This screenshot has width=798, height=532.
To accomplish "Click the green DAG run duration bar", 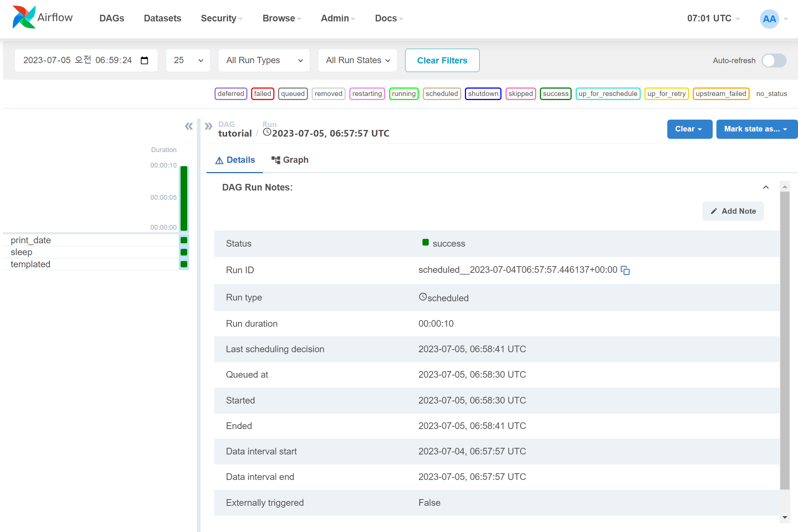I will click(x=184, y=198).
